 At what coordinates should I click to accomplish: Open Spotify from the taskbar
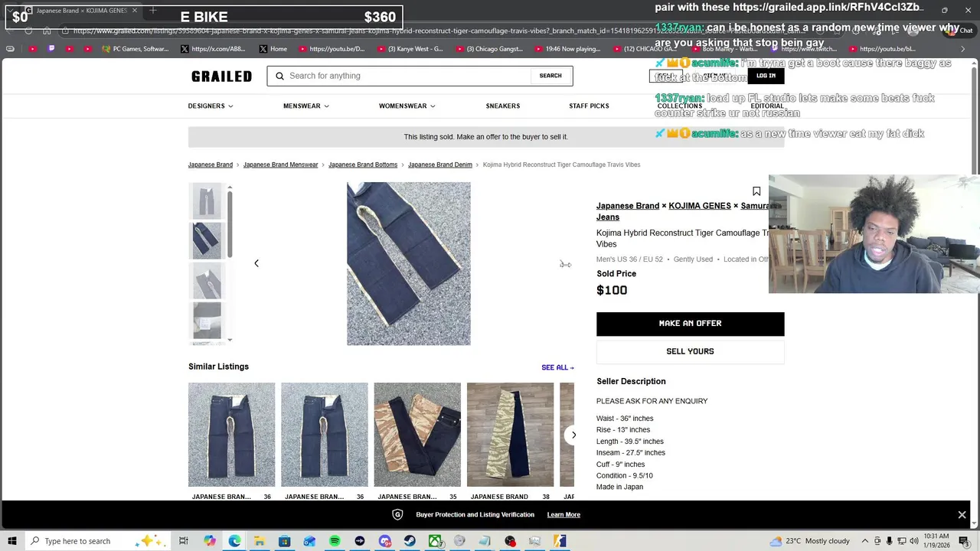click(335, 541)
